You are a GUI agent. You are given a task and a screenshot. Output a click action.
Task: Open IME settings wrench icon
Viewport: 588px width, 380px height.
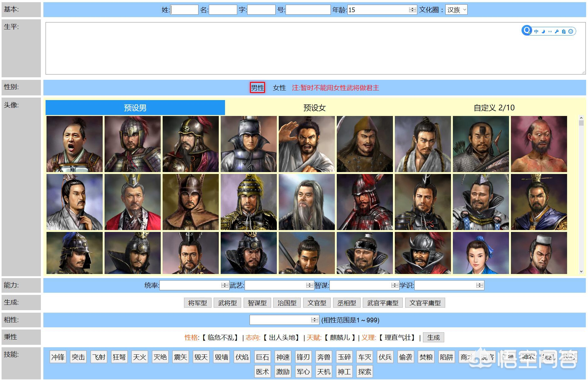(557, 31)
